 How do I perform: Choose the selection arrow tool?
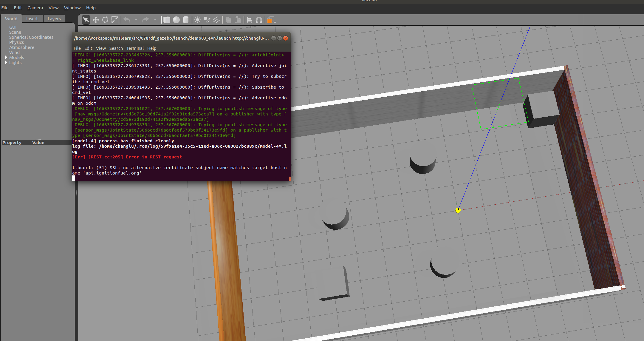pyautogui.click(x=86, y=20)
